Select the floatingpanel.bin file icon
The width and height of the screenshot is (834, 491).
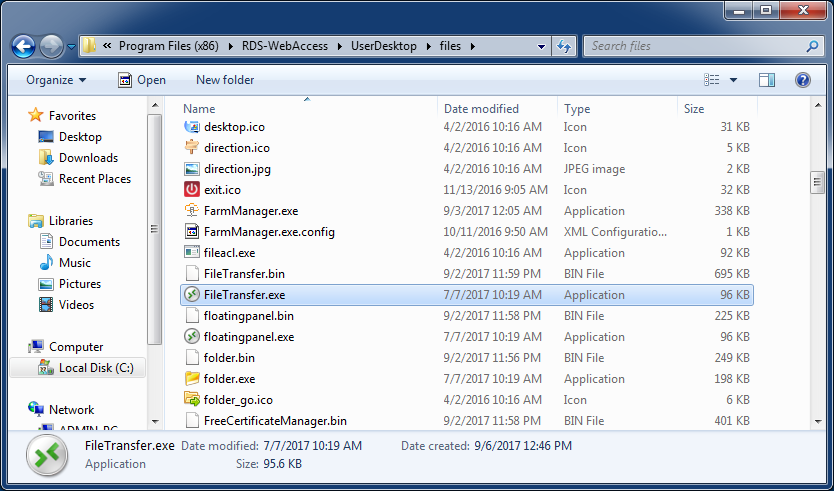pyautogui.click(x=191, y=315)
